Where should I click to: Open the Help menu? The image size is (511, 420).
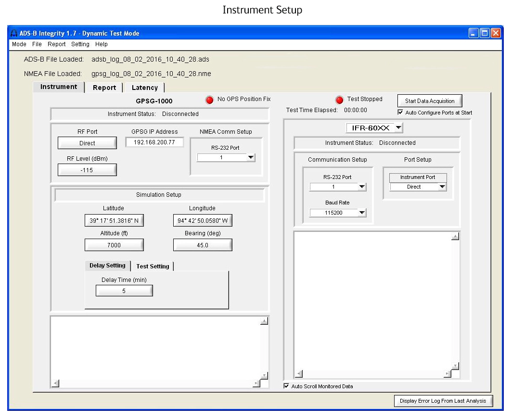coord(102,44)
